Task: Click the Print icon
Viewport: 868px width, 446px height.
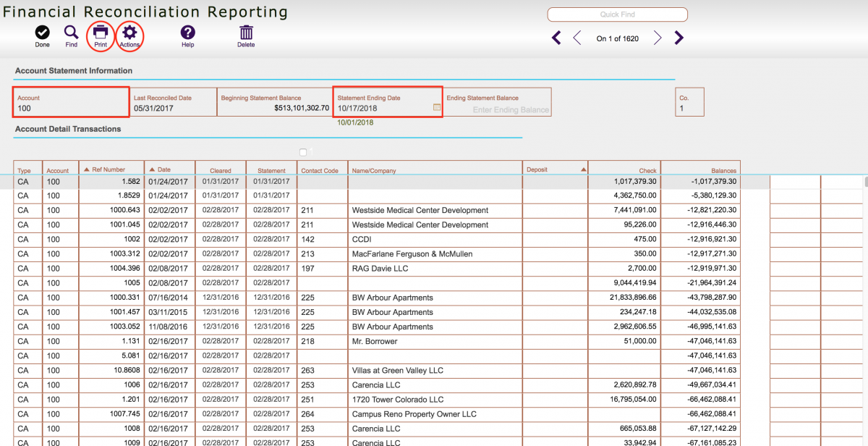Action: click(100, 33)
